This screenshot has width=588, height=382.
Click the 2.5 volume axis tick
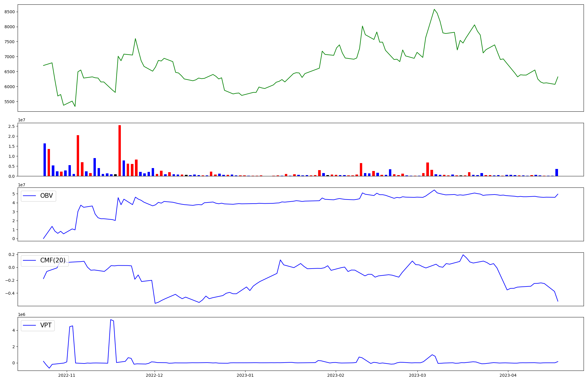(x=11, y=126)
